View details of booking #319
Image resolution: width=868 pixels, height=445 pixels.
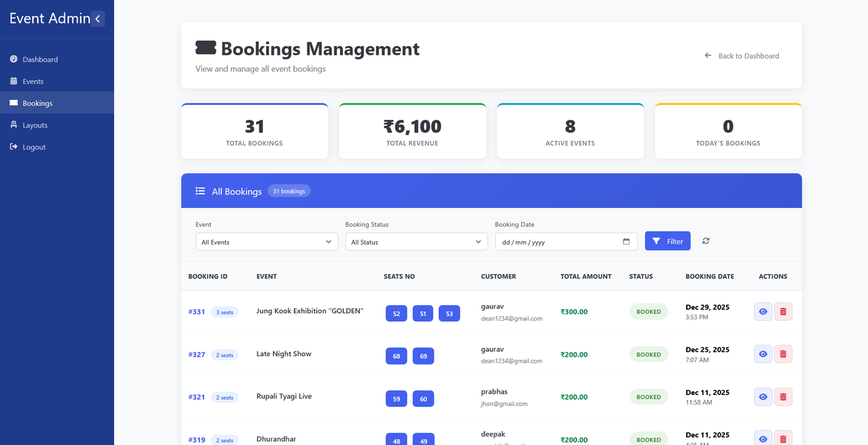click(763, 439)
